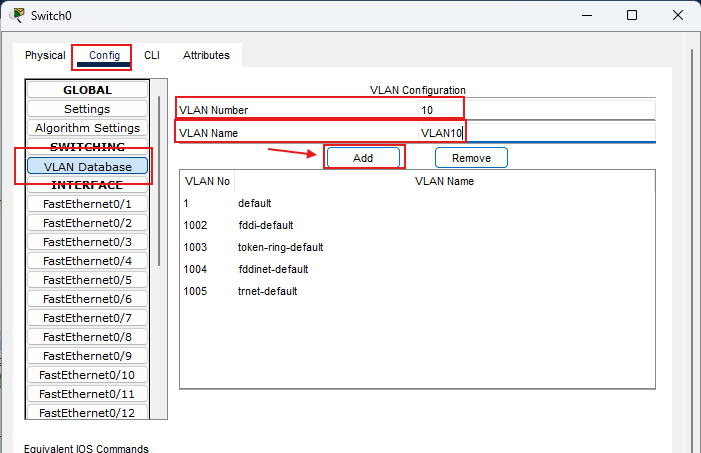Click the VLAN Number input field

[536, 110]
